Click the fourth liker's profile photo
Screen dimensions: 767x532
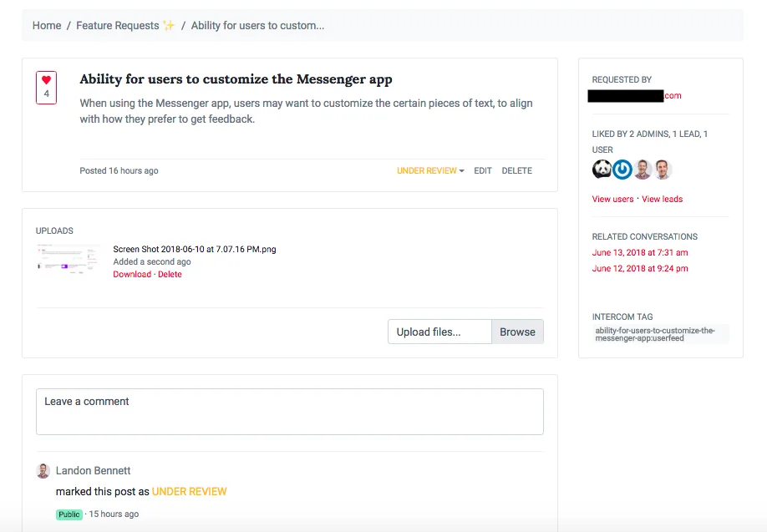[662, 170]
